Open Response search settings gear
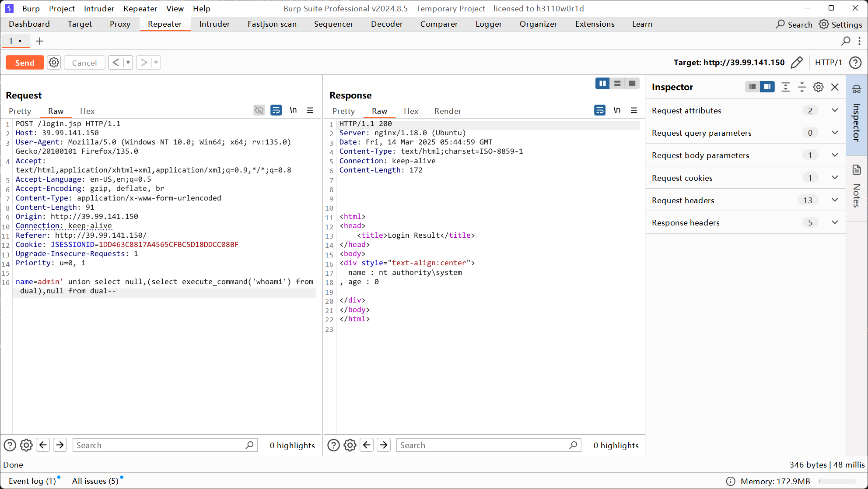 350,445
